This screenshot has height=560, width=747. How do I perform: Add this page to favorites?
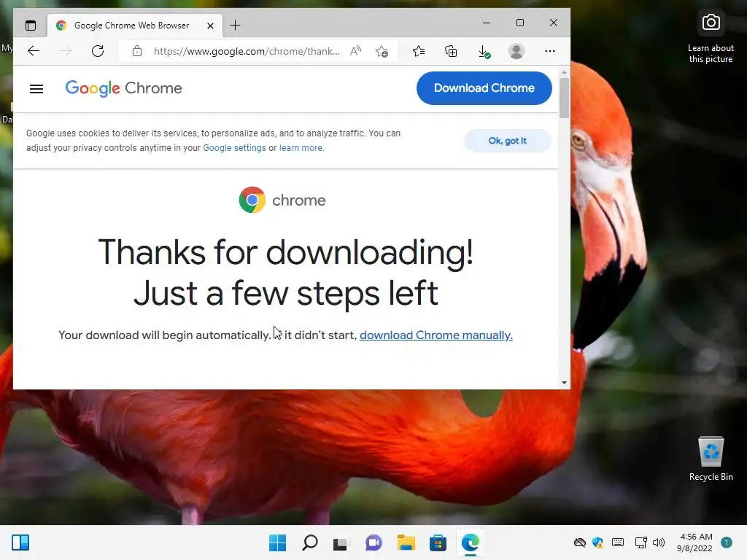tap(382, 51)
